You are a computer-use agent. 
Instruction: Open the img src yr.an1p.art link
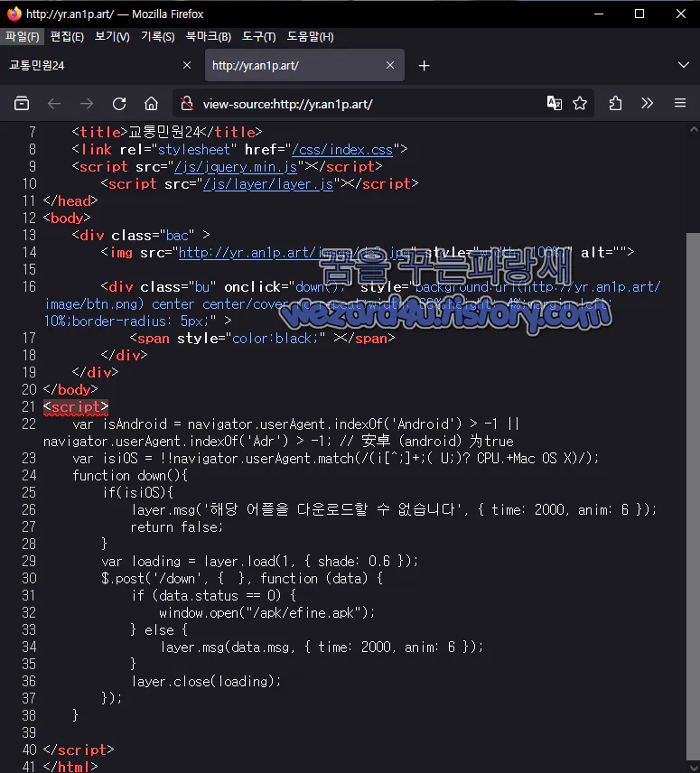click(295, 253)
